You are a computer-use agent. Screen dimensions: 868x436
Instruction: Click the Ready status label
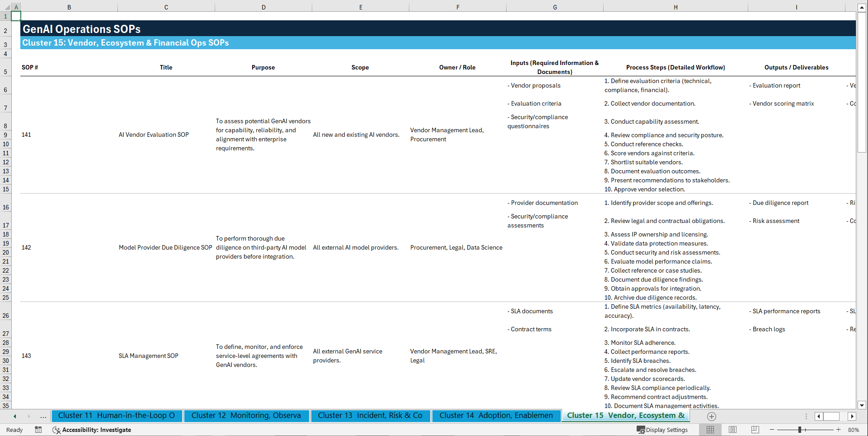[14, 430]
